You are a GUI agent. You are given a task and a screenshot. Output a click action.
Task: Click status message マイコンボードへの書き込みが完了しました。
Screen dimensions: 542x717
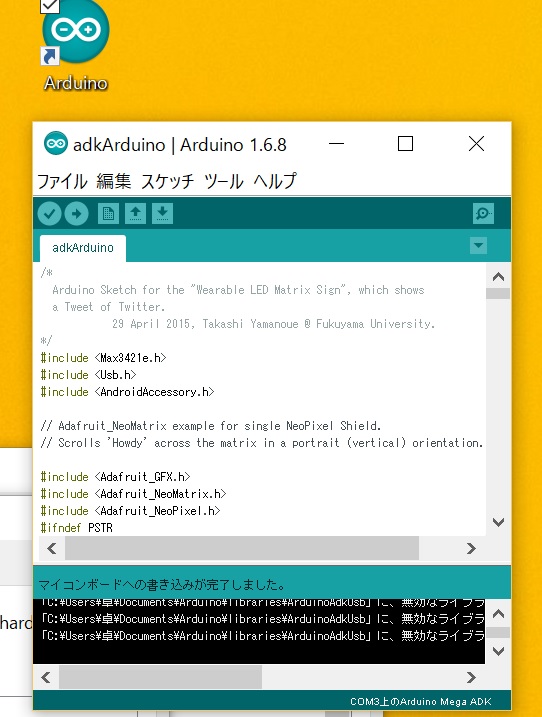161,584
